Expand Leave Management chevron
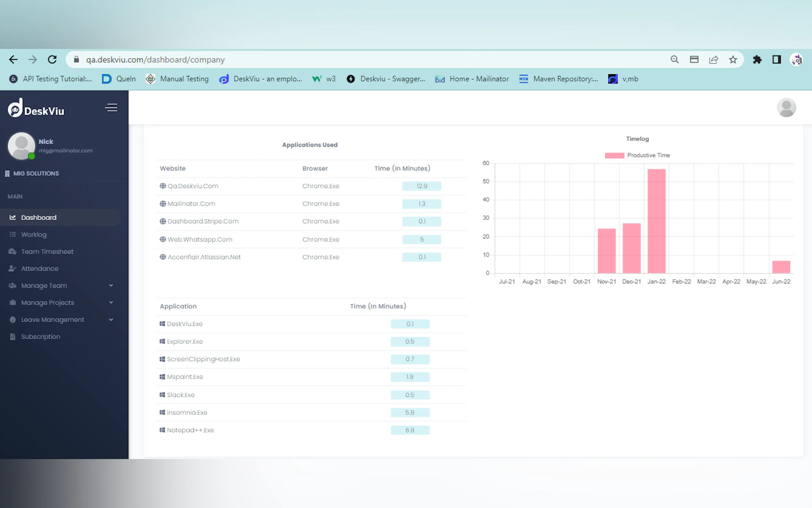This screenshot has height=508, width=812. [x=111, y=320]
